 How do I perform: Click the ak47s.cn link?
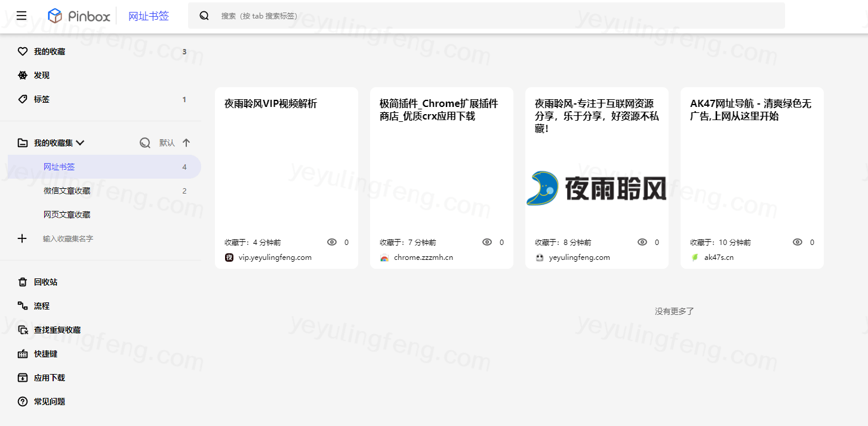719,258
